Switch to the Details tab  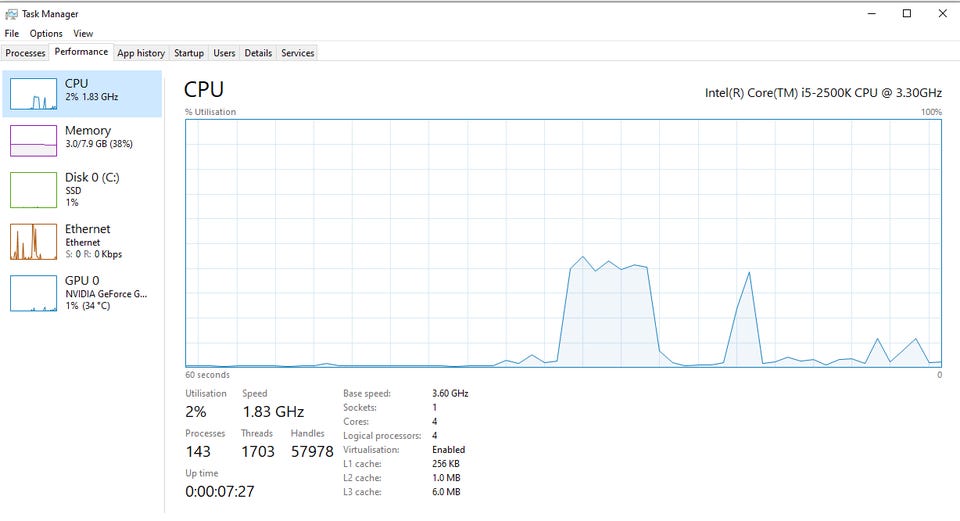(258, 53)
